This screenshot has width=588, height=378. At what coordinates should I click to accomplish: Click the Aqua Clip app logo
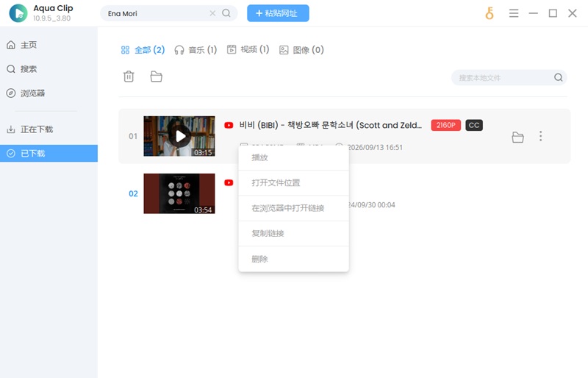pyautogui.click(x=18, y=13)
